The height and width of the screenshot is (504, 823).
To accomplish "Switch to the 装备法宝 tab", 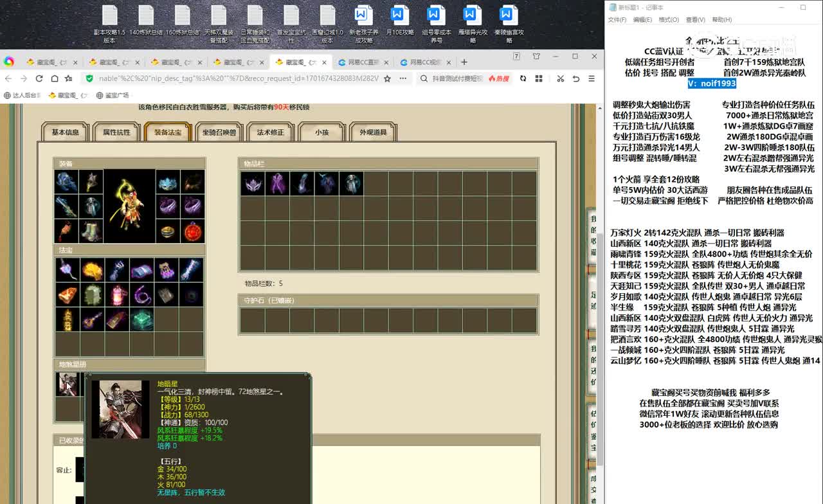I will (168, 132).
